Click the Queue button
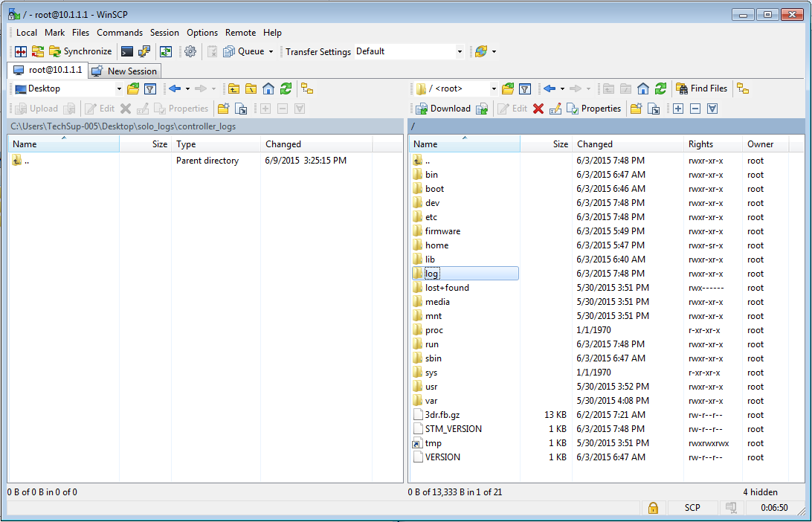812x522 pixels. pyautogui.click(x=244, y=51)
